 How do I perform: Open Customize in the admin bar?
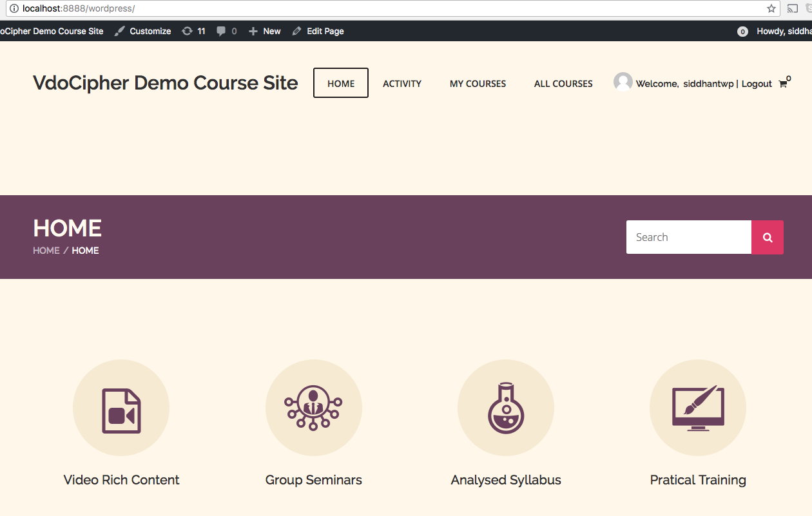143,31
